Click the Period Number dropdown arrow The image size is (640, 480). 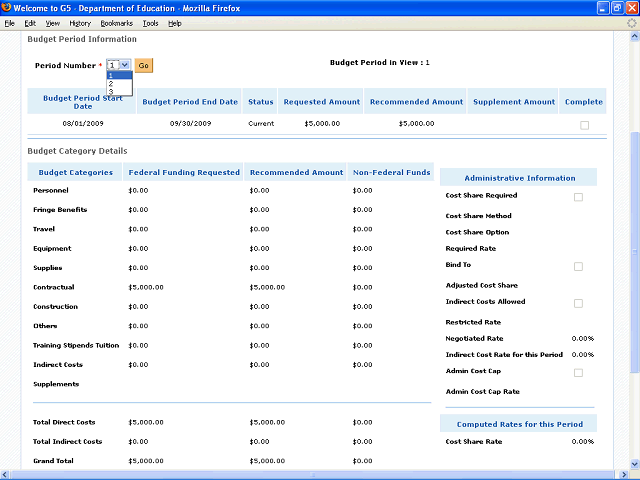125,65
